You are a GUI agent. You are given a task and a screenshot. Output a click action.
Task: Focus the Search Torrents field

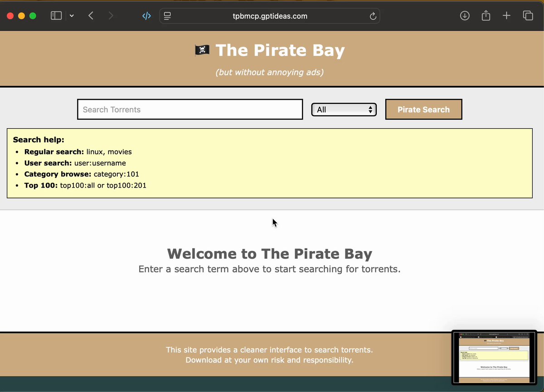click(190, 109)
